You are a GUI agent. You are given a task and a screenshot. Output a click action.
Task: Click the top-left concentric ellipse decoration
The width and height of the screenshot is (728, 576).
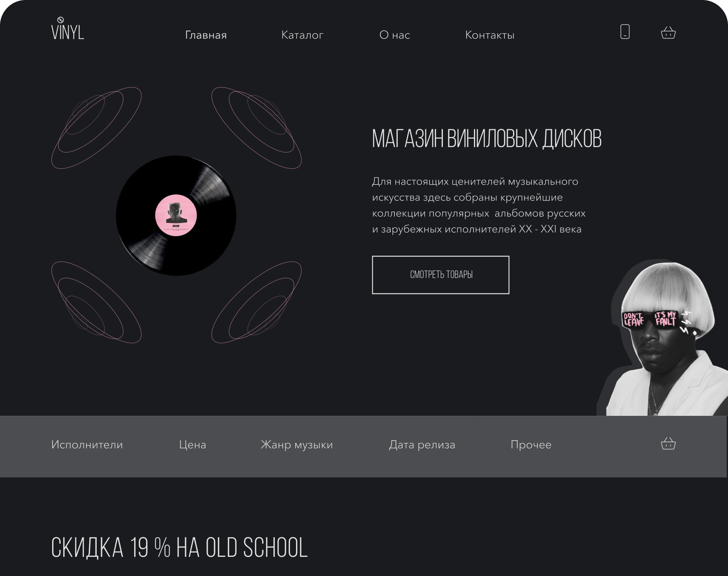(96, 128)
